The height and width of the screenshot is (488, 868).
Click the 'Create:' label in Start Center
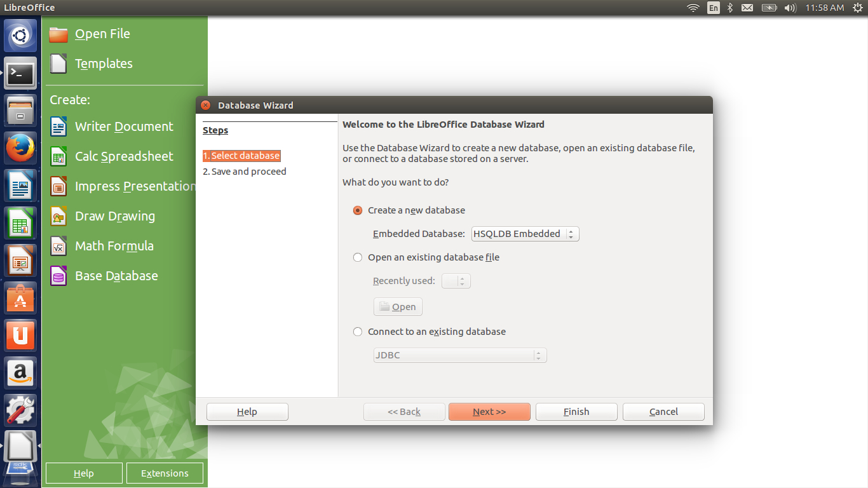pos(70,100)
